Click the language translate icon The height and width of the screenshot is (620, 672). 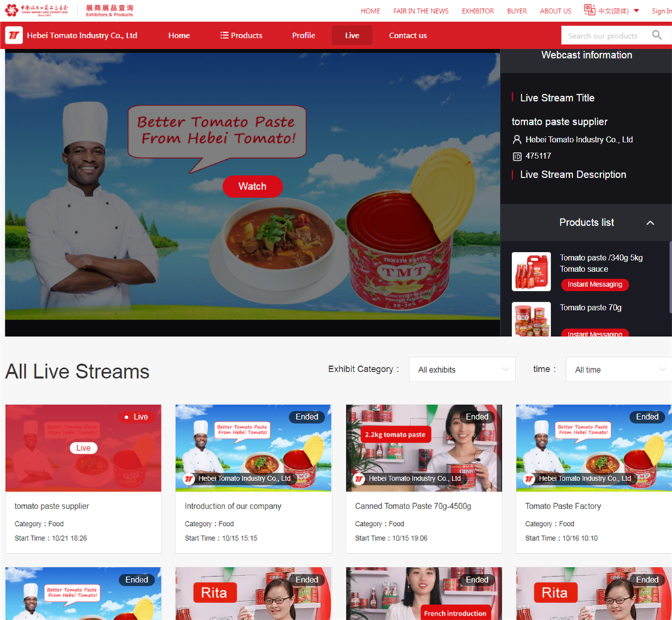589,10
